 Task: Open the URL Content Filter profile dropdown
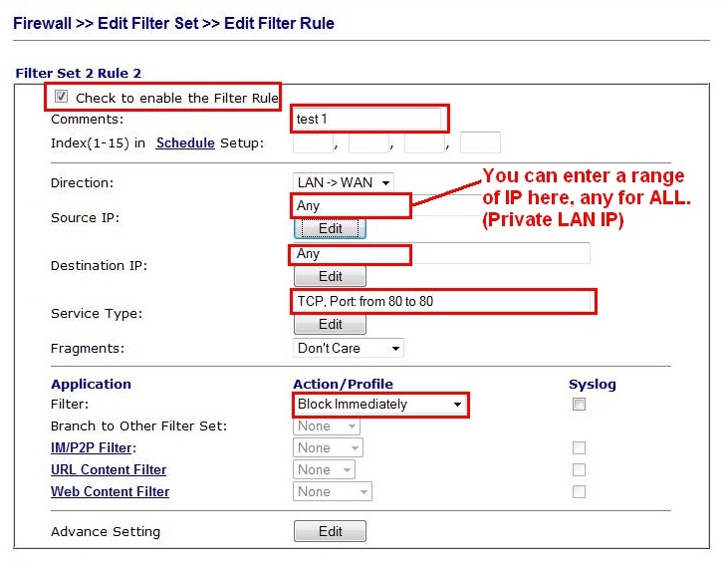point(325,470)
